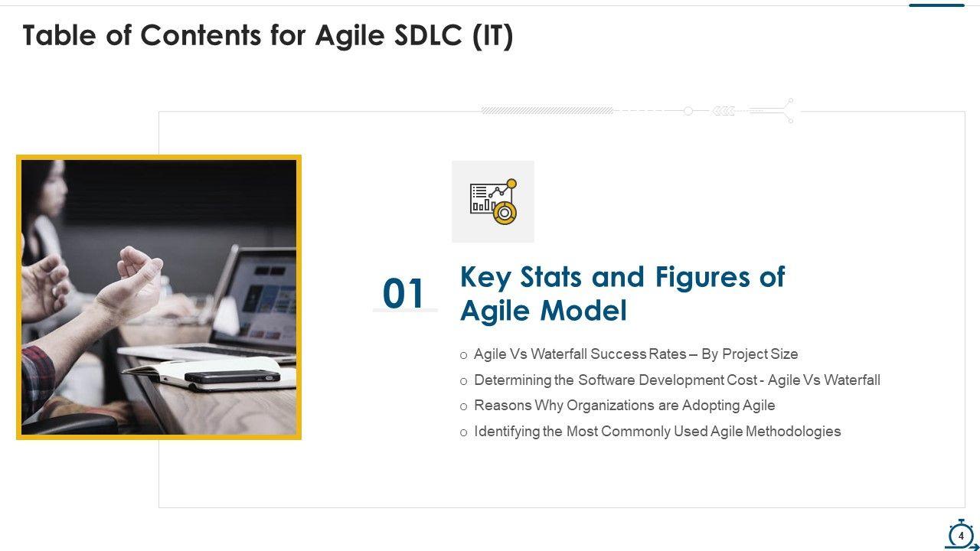The width and height of the screenshot is (980, 551).
Task: Click the laptop screen in the photo
Action: (264, 295)
